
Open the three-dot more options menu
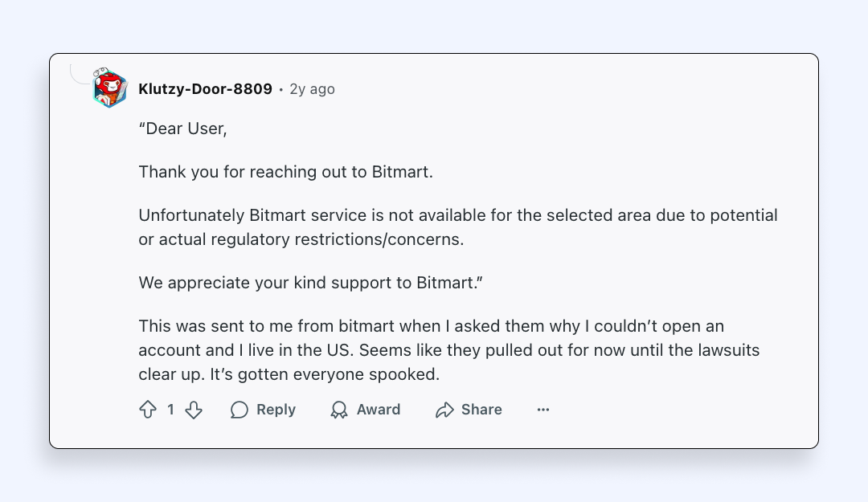point(543,410)
